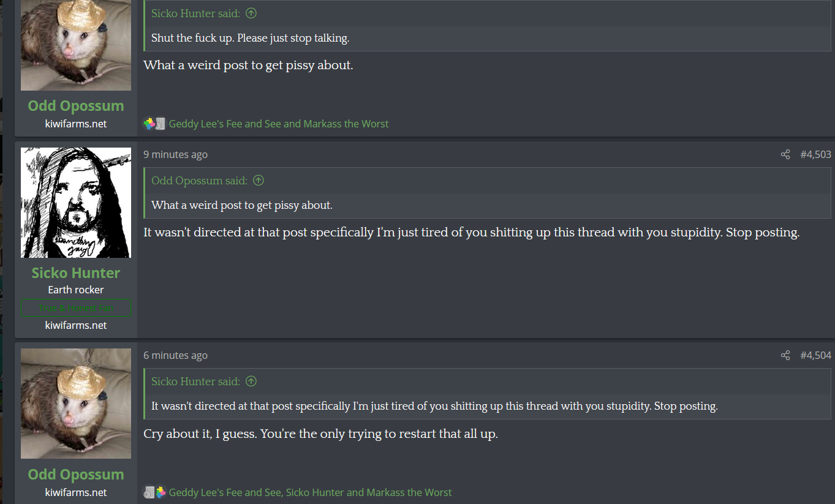Click reaction icons under post #4,504
The height and width of the screenshot is (504, 835).
tap(154, 492)
